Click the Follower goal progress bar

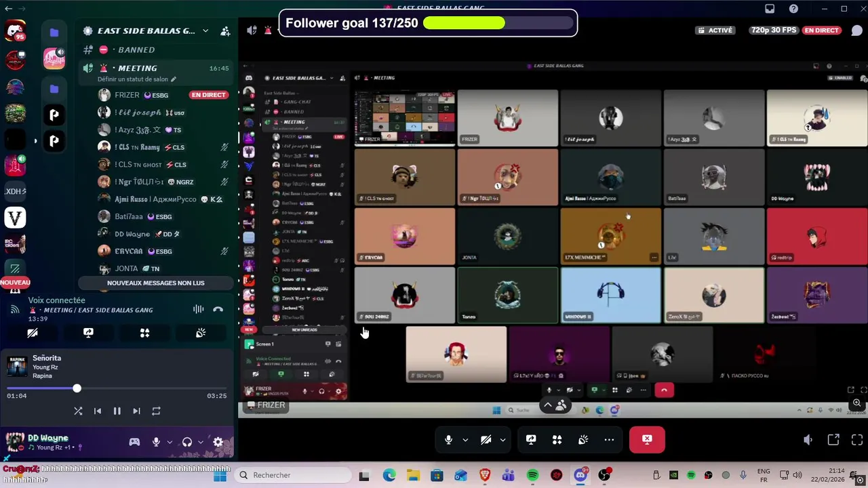(x=498, y=23)
